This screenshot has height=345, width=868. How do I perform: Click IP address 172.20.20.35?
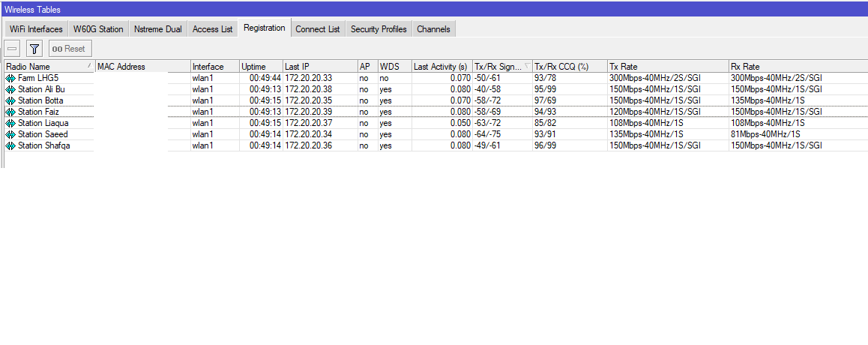tap(308, 100)
